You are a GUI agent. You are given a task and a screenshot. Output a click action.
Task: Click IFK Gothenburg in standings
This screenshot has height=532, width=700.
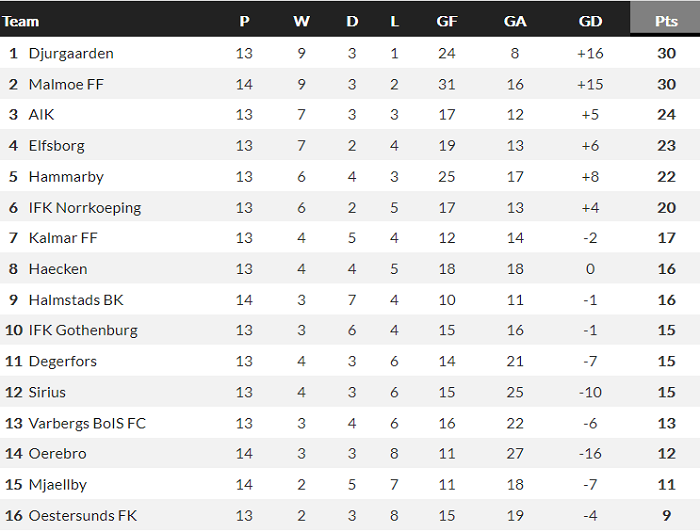click(83, 331)
